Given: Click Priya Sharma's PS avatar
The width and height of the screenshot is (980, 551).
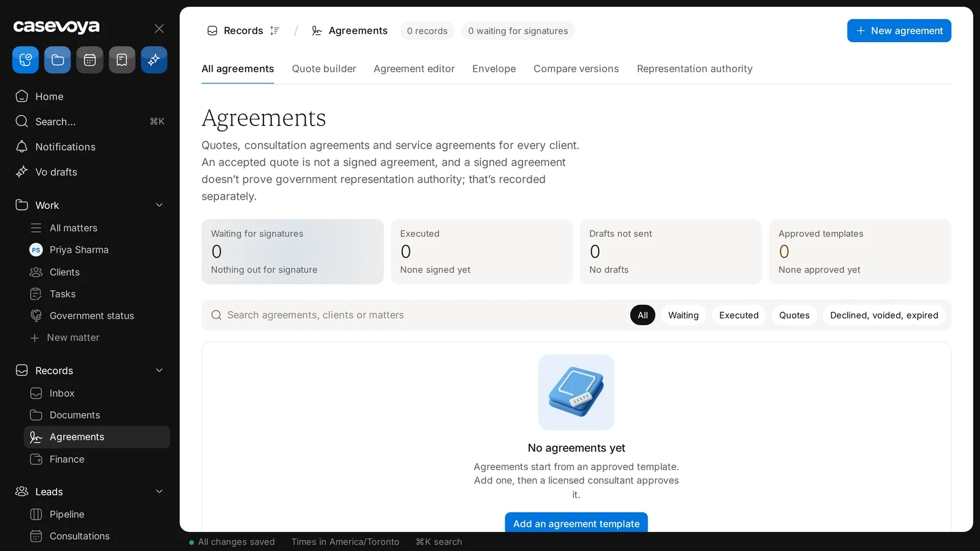Looking at the screenshot, I should coord(36,250).
